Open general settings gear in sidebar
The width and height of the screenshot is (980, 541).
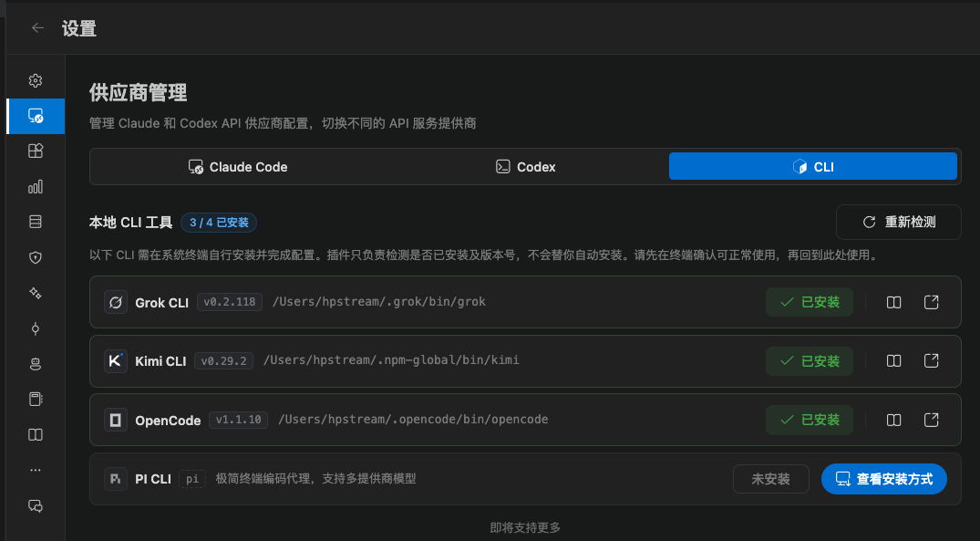[x=36, y=80]
